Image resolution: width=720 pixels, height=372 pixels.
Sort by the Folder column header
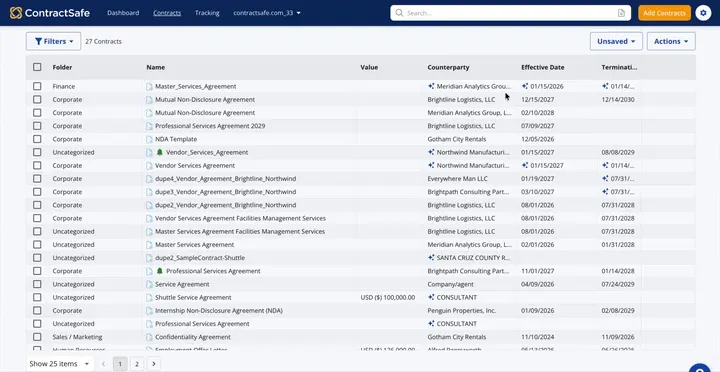pos(62,67)
